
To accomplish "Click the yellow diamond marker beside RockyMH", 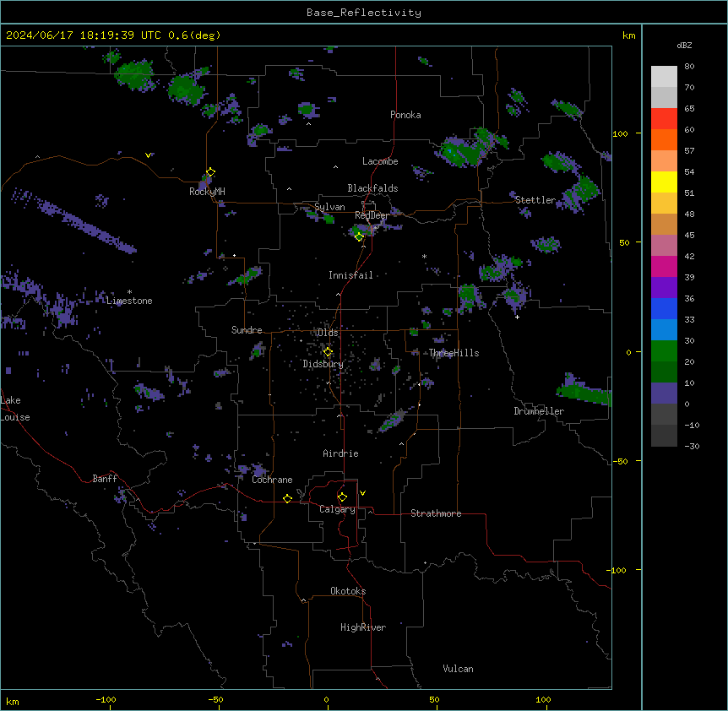I will click(x=211, y=172).
